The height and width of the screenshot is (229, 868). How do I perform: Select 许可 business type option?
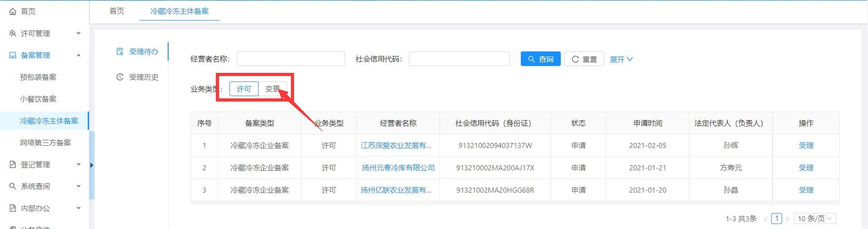(244, 89)
